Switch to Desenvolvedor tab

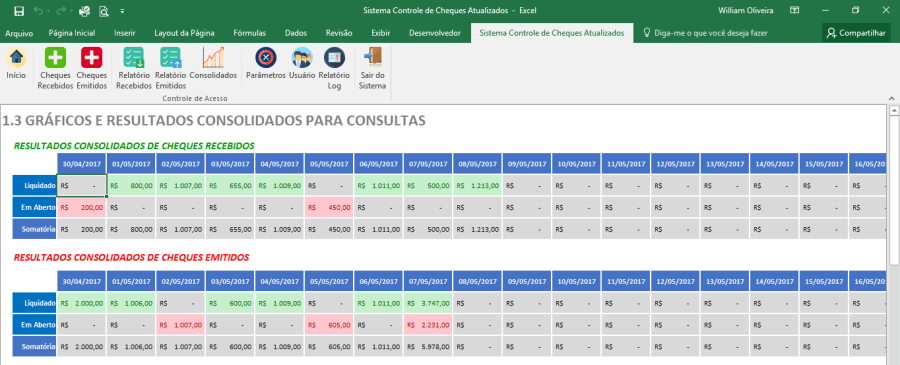coord(435,33)
